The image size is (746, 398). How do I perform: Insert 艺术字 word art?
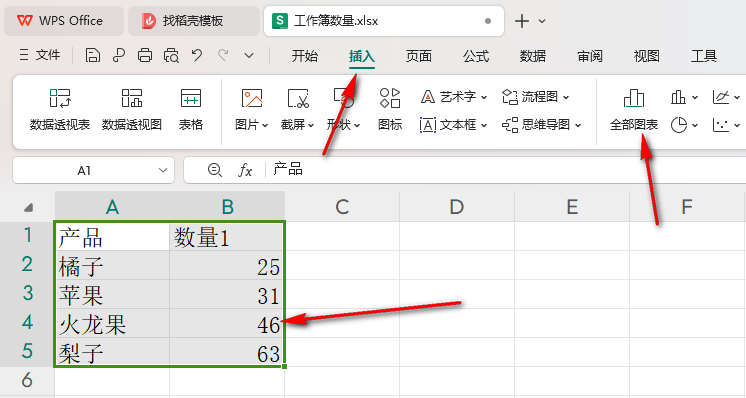pos(454,97)
